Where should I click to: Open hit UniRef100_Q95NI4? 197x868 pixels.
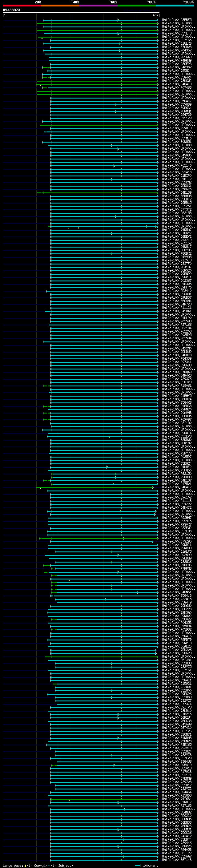click(177, 71)
